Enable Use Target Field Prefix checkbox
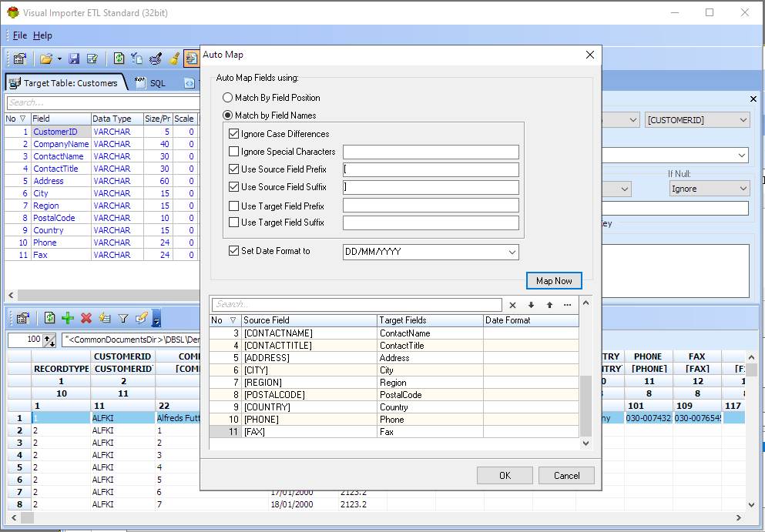765x532 pixels. click(x=234, y=206)
